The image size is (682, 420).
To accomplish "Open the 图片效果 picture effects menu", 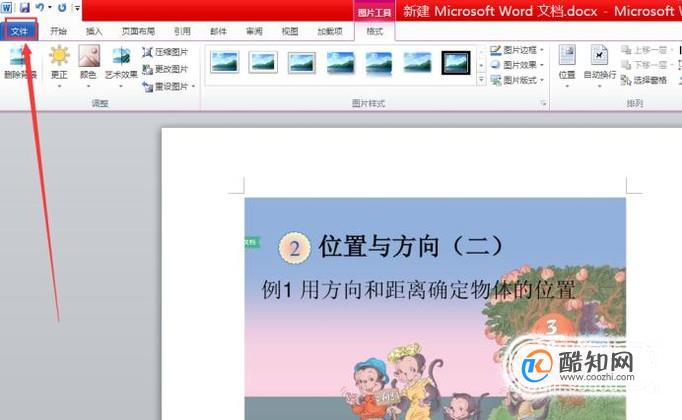I will point(517,65).
